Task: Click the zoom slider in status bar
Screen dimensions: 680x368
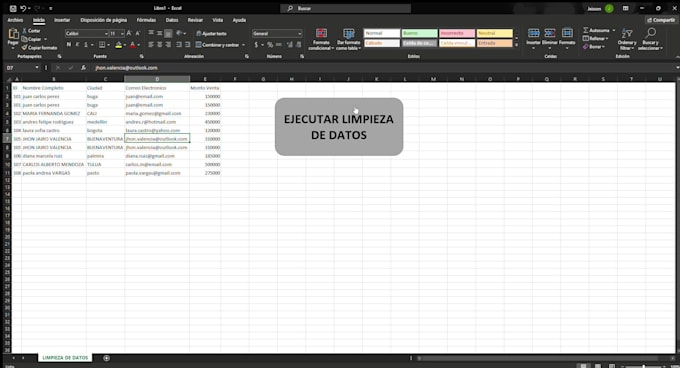Action: click(644, 366)
